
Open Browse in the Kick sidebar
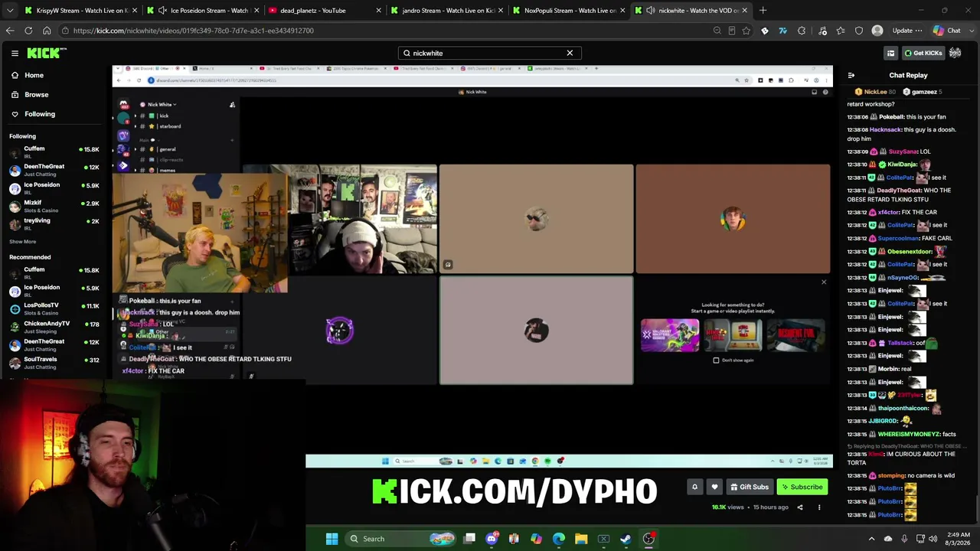[36, 95]
